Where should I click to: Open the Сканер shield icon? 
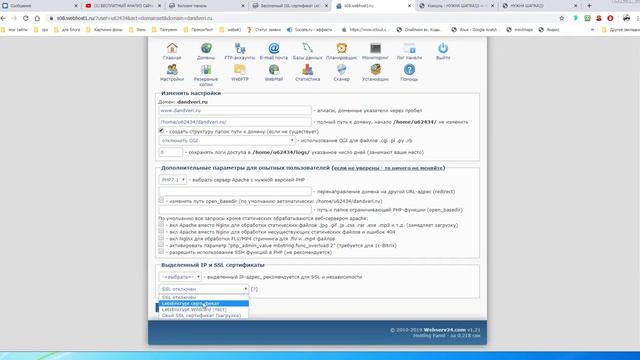[342, 70]
